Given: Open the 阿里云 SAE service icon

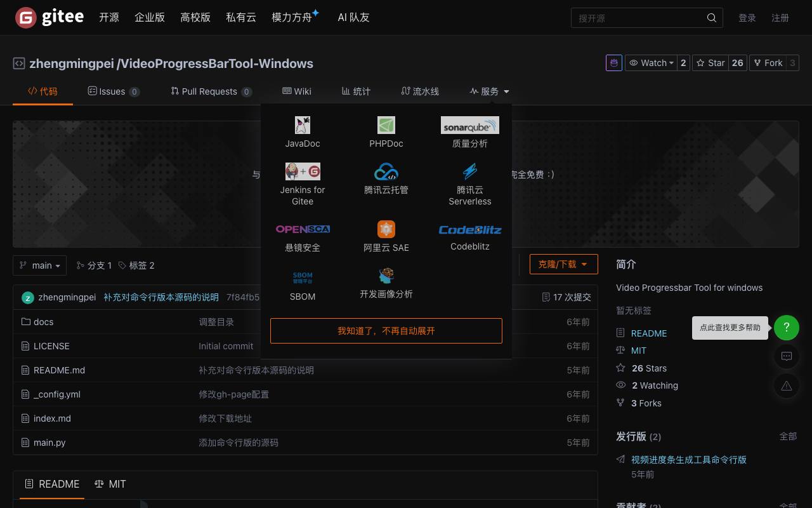Looking at the screenshot, I should 386,229.
